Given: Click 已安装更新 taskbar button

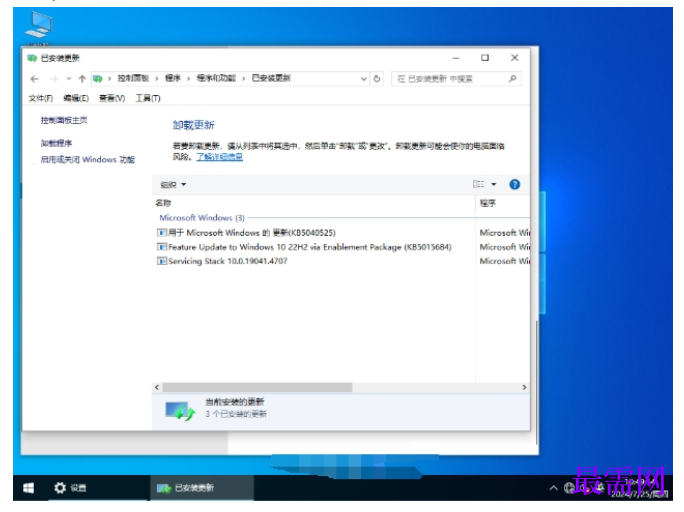Looking at the screenshot, I should pyautogui.click(x=202, y=488).
